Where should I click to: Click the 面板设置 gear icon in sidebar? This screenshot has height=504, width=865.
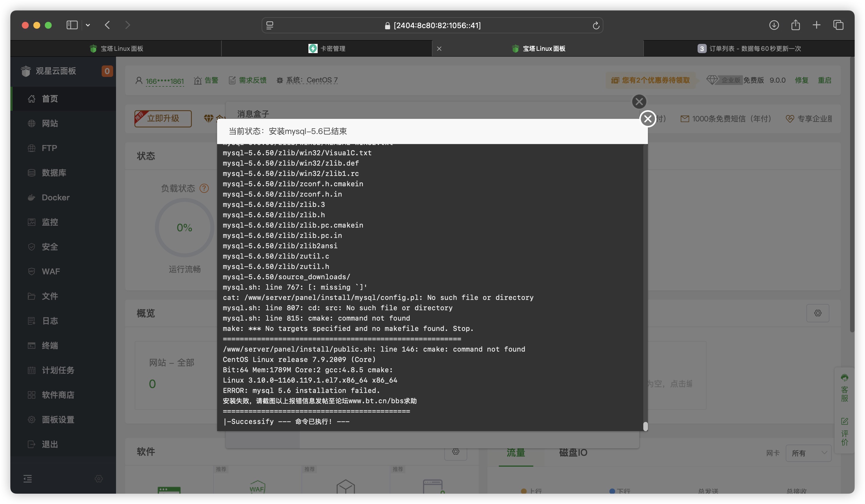point(31,420)
